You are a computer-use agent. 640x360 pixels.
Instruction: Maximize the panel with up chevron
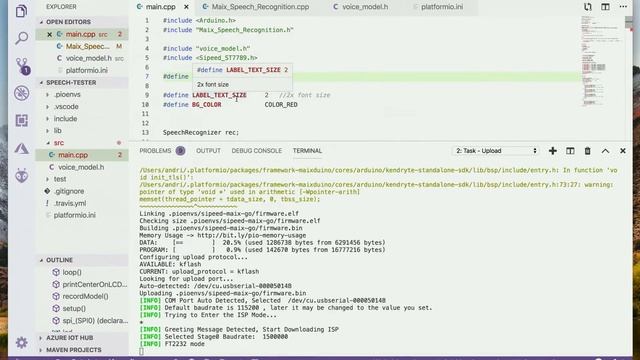pos(605,151)
